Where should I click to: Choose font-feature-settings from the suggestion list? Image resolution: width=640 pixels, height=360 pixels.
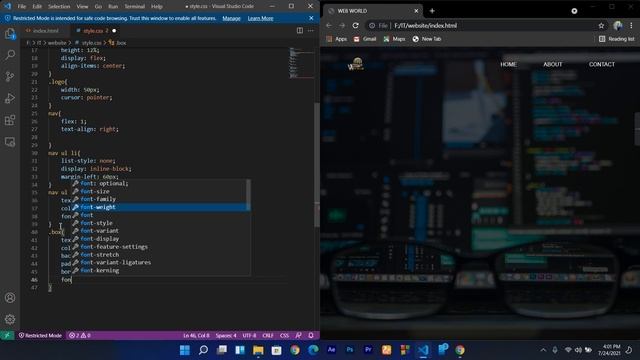pos(160,247)
